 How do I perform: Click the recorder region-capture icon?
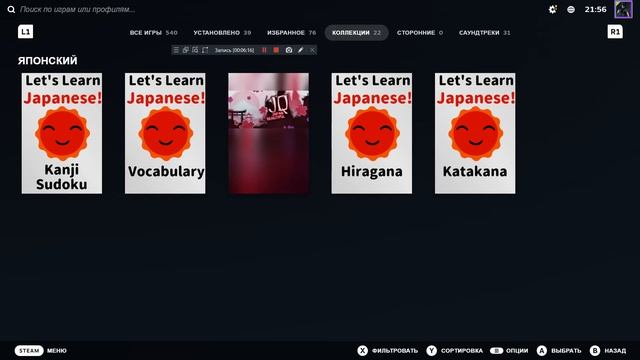click(195, 50)
